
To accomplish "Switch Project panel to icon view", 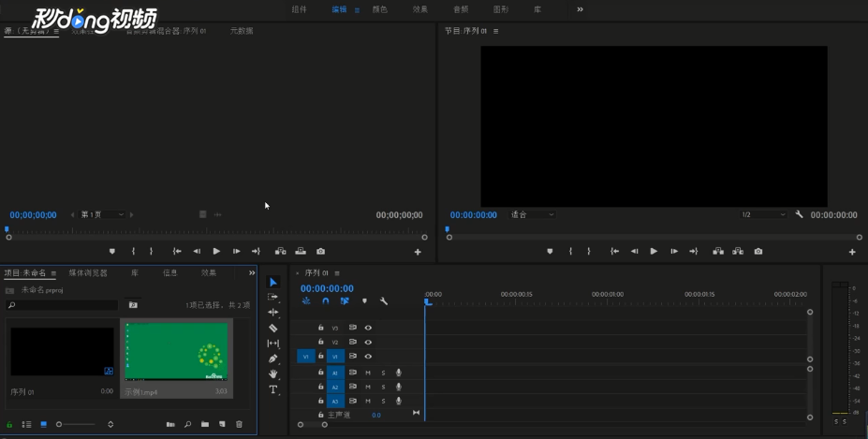I will tap(44, 424).
